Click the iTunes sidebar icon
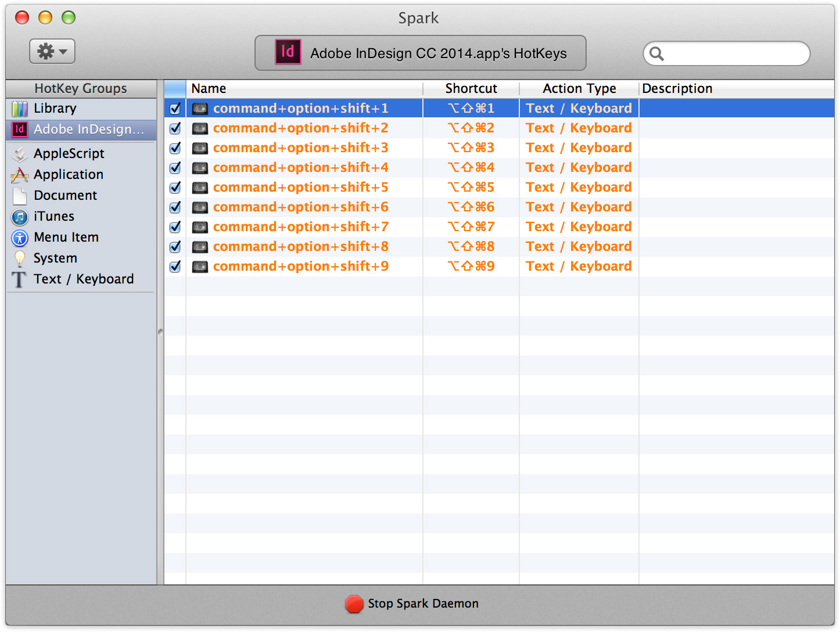840x632 pixels. tap(20, 217)
